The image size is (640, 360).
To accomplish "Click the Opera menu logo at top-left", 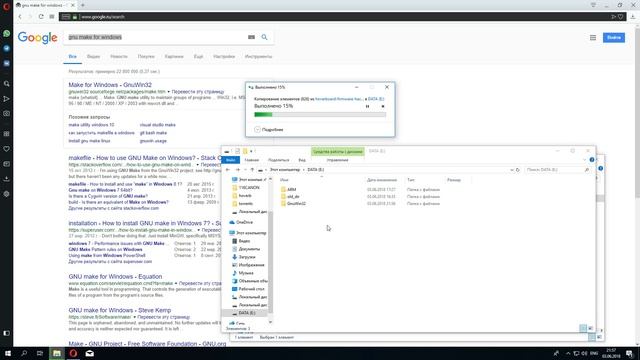I will 6,6.
